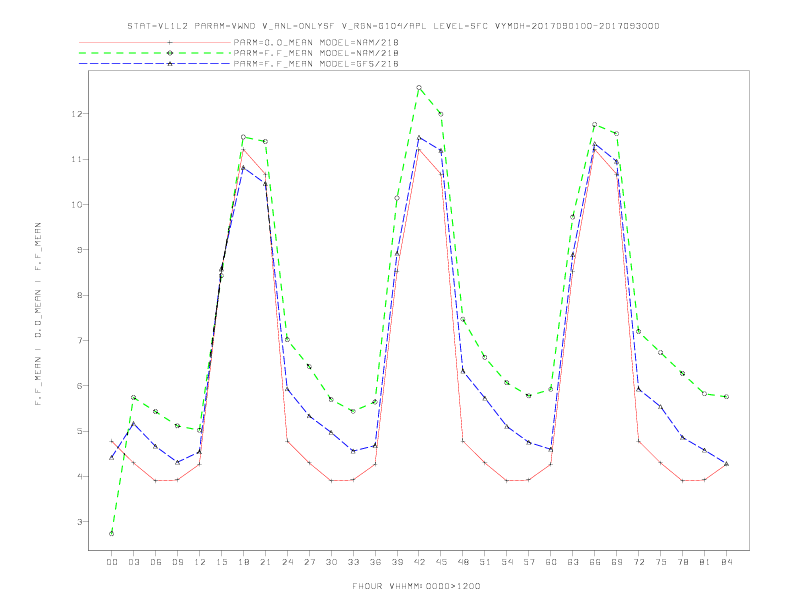Click y-axis tick label 7

click(79, 340)
